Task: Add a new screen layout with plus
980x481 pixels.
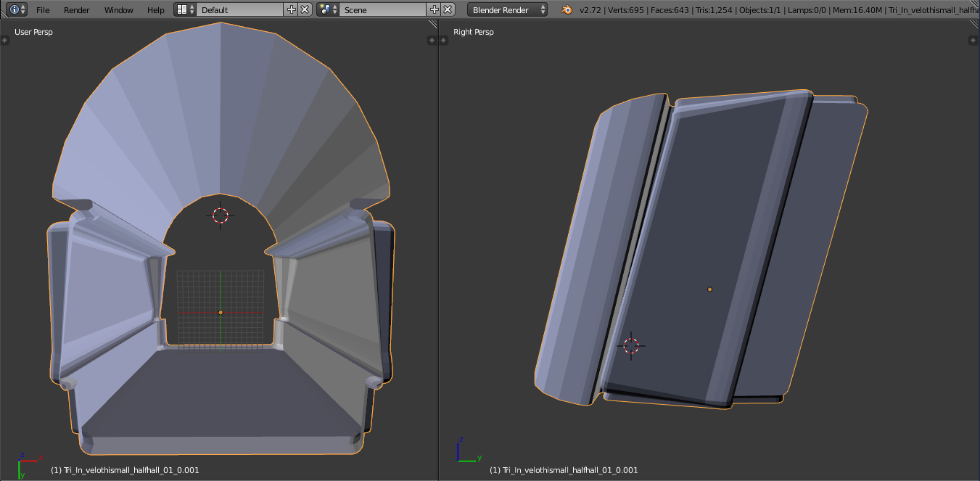Action: [292, 9]
